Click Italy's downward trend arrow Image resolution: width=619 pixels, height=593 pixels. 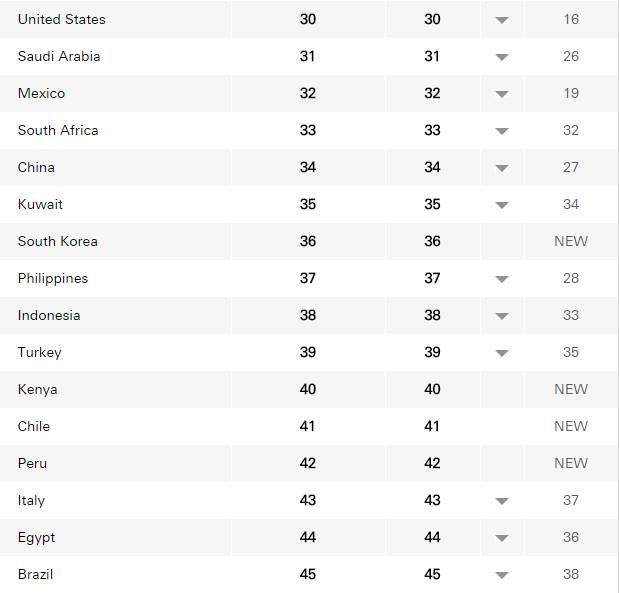(502, 501)
